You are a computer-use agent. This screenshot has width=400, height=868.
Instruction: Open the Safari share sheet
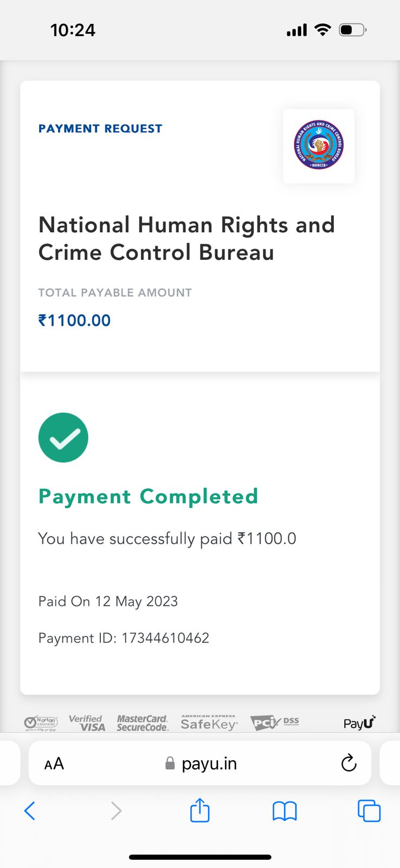tap(199, 810)
